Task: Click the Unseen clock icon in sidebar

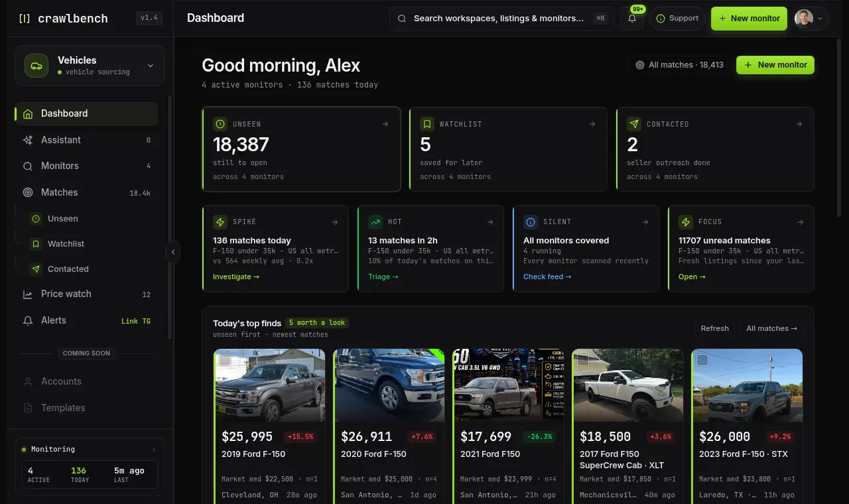Action: [x=36, y=218]
